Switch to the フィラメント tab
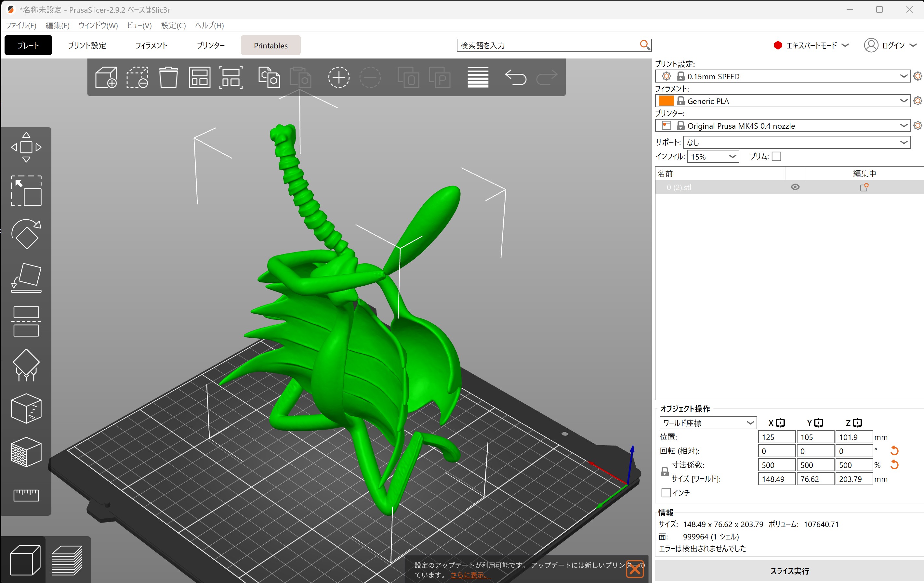 pos(151,45)
